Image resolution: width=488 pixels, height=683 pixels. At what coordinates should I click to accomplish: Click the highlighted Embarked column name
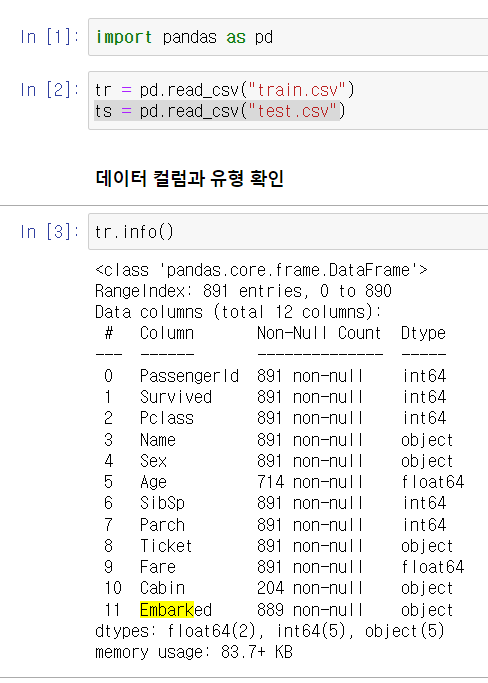point(176,610)
